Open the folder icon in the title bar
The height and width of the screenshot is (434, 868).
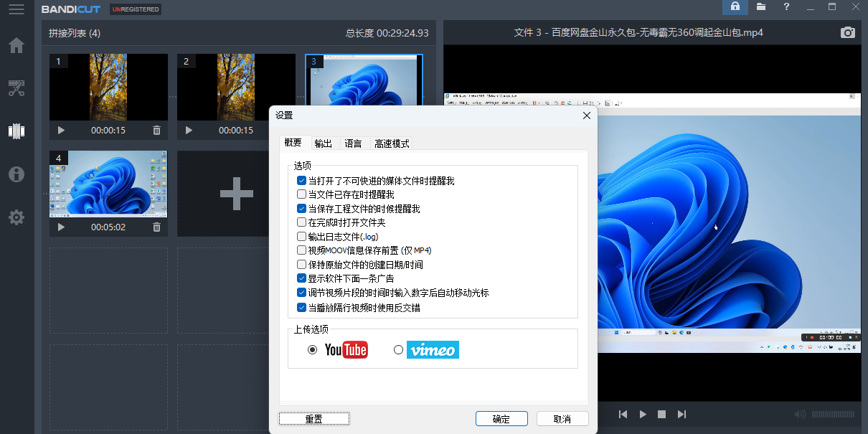pyautogui.click(x=763, y=6)
